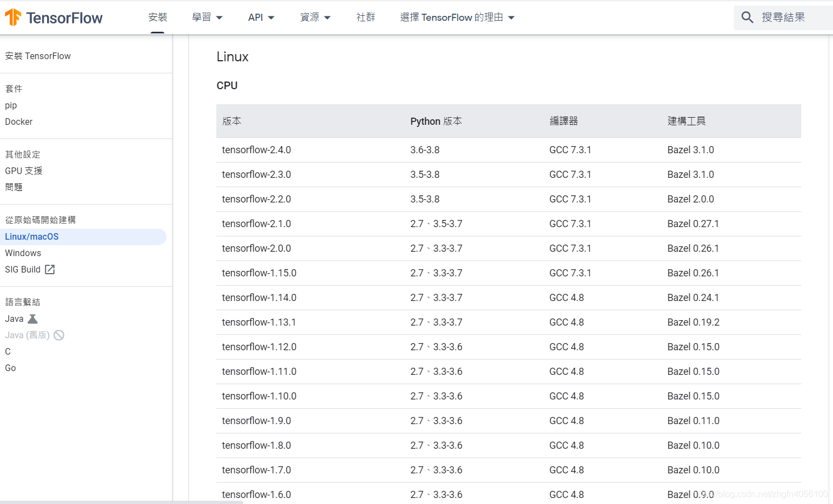Open Java sidebar link
This screenshot has height=504, width=833.
coord(14,318)
